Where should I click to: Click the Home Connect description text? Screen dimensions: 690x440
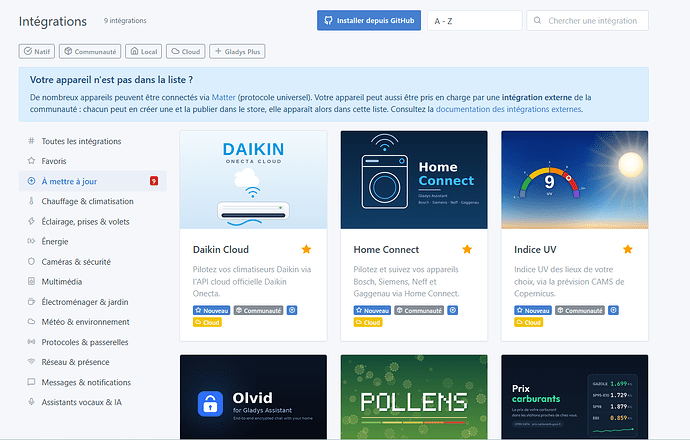(x=406, y=282)
